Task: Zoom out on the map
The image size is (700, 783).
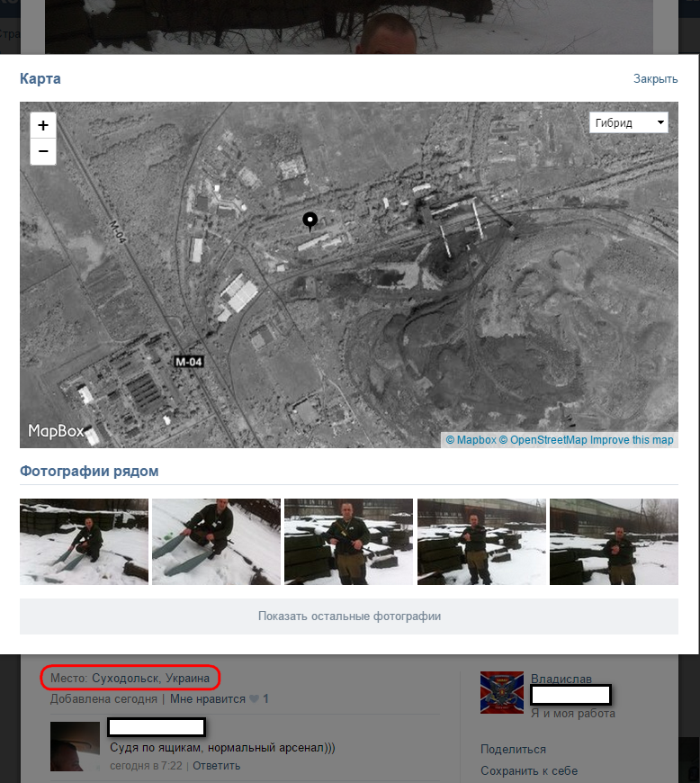Action: (x=43, y=152)
